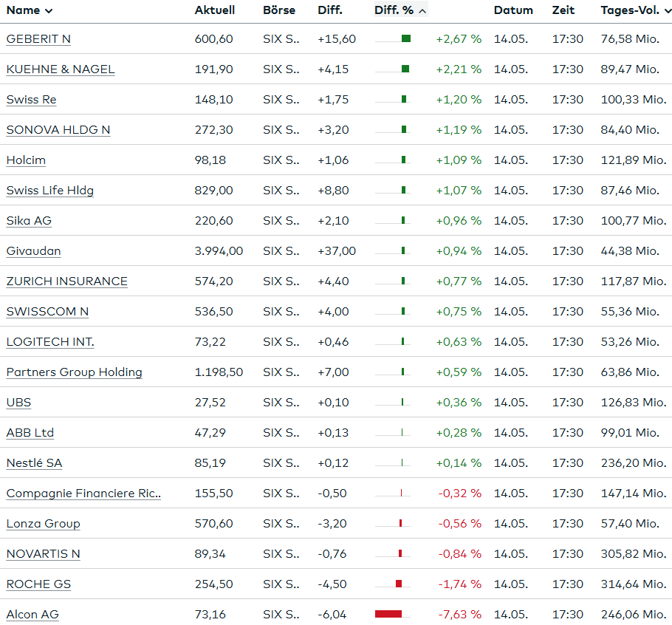Open the Partners Group Holding link

(x=74, y=372)
